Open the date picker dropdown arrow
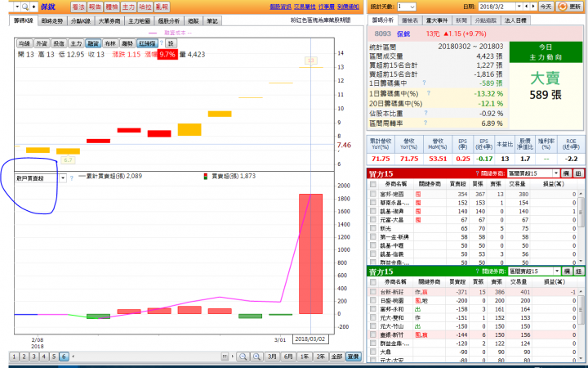Viewport: 588px width, 368px height. (519, 7)
